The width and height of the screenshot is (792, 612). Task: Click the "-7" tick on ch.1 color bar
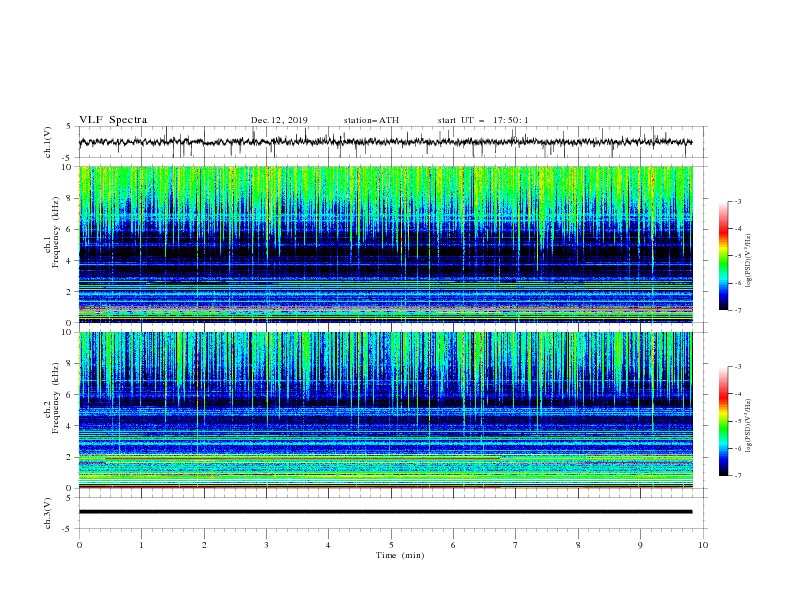[x=737, y=310]
